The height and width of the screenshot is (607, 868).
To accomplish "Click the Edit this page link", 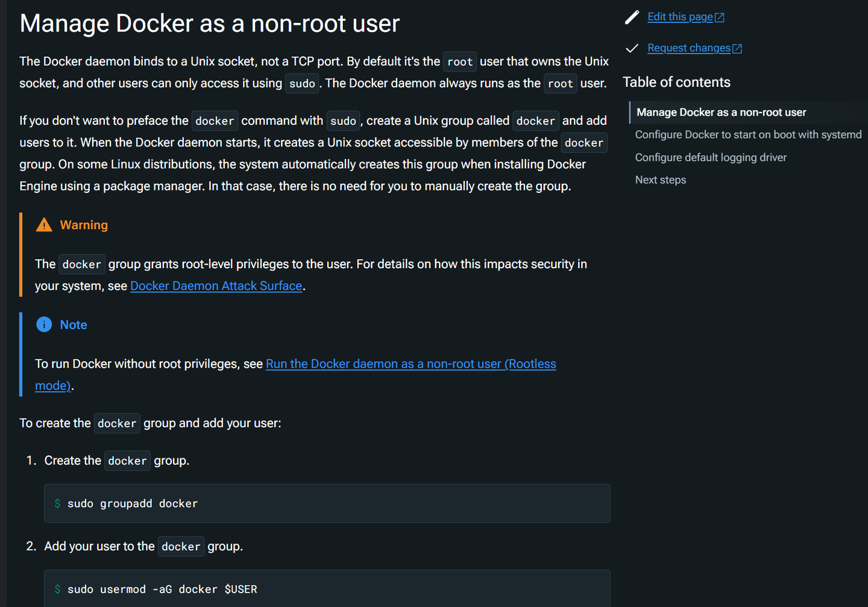I will [681, 16].
